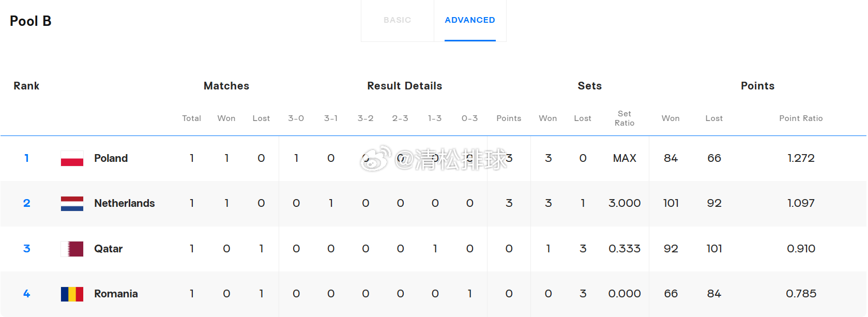Click the Result Details group header

point(404,86)
